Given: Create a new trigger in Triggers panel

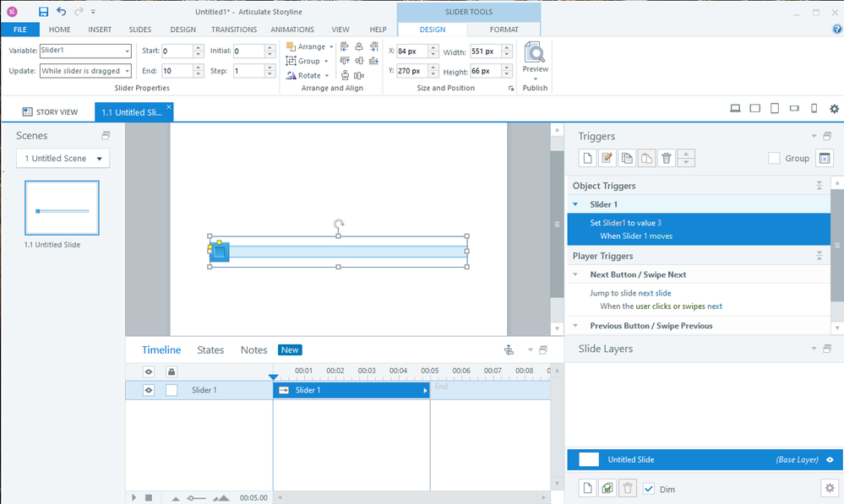Looking at the screenshot, I should pyautogui.click(x=587, y=158).
